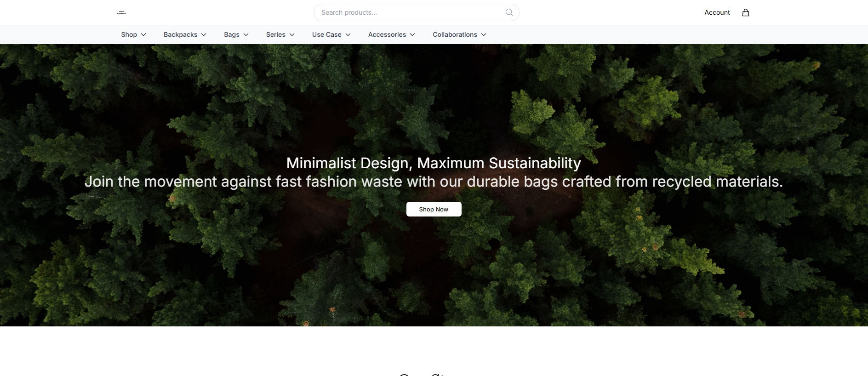Focus the Search products field
868x376 pixels.
coord(416,12)
